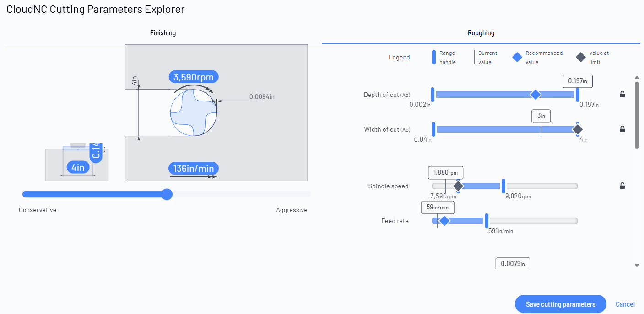Click the Depth of cut left range handle
Screen dimensions: 644x314
point(433,95)
